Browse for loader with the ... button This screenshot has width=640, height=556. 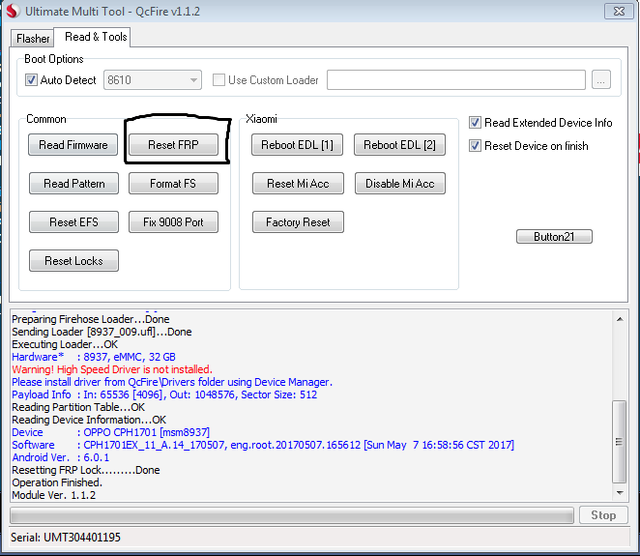click(601, 80)
